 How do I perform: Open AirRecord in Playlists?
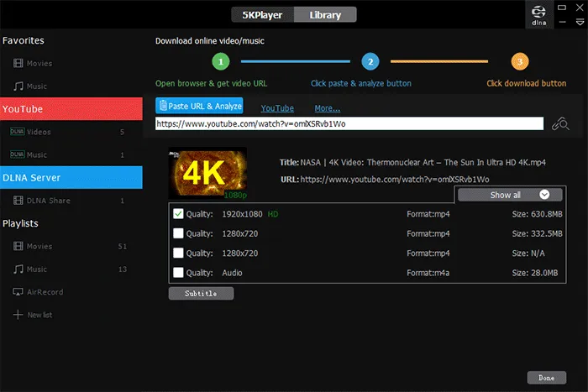pos(18,292)
